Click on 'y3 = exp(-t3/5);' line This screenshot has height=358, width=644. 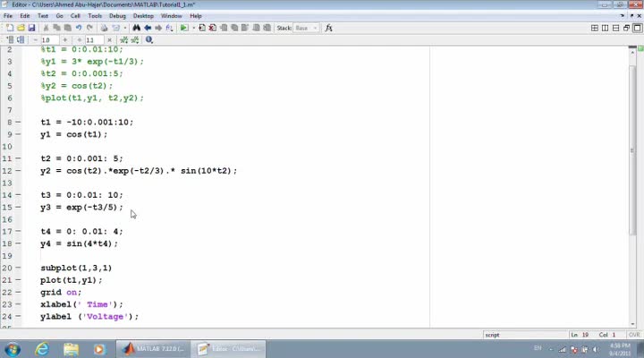point(81,207)
